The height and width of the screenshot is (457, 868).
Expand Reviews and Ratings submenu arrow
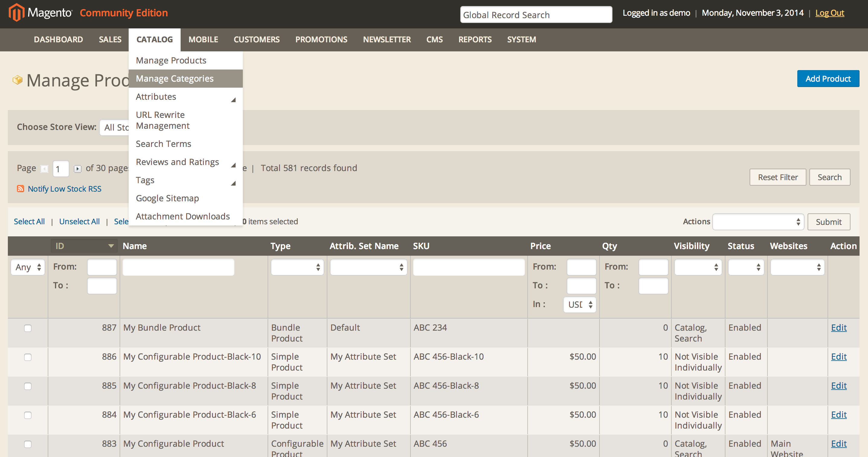click(233, 165)
